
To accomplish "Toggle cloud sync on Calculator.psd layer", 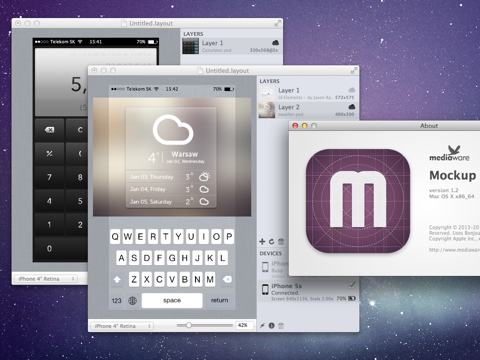I will pos(275,43).
